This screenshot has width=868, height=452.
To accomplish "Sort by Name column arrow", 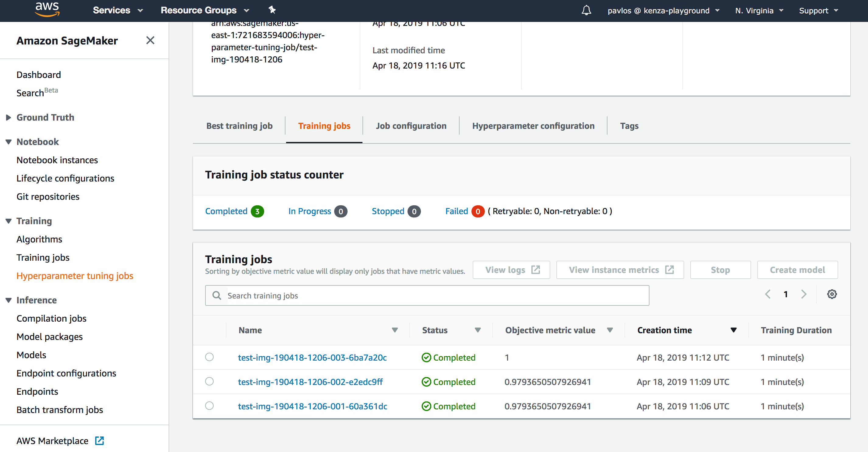I will coord(395,330).
